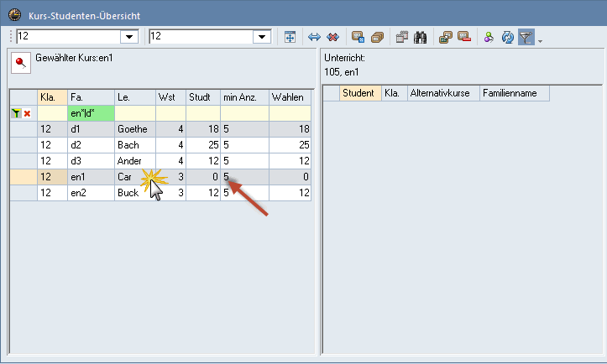
Task: Sort by the Fa. column header
Action: [x=91, y=97]
